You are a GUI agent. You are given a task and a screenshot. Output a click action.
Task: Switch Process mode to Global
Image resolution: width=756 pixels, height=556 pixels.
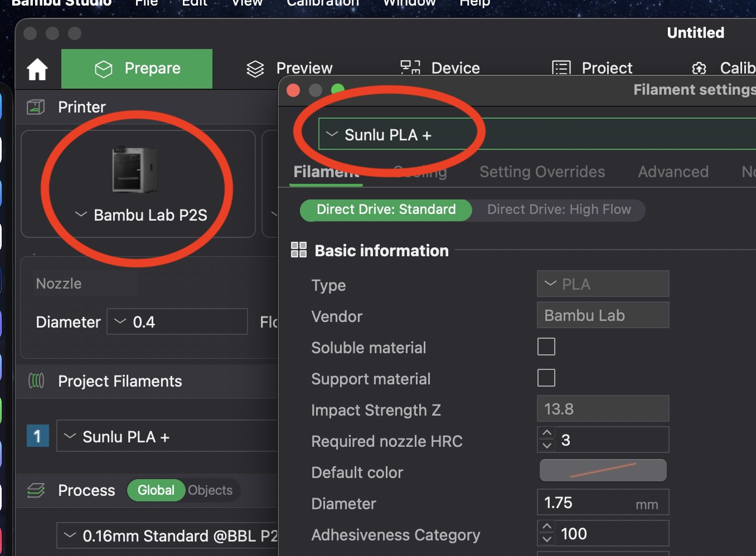coord(156,490)
